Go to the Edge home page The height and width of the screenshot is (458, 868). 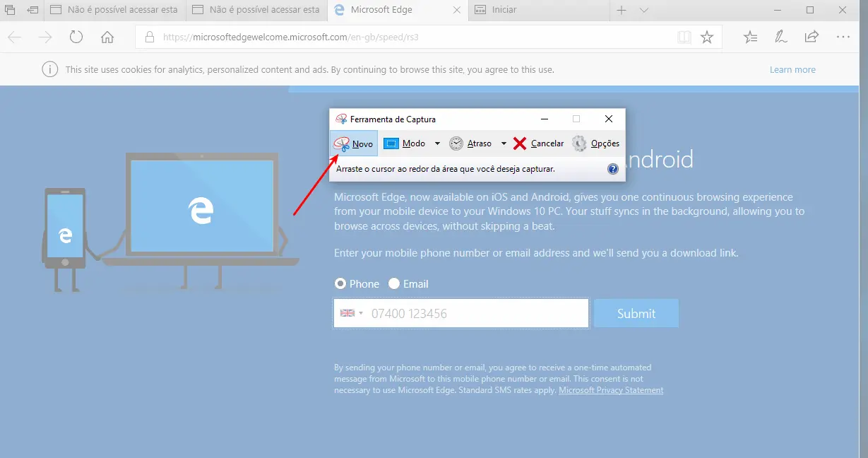(107, 37)
